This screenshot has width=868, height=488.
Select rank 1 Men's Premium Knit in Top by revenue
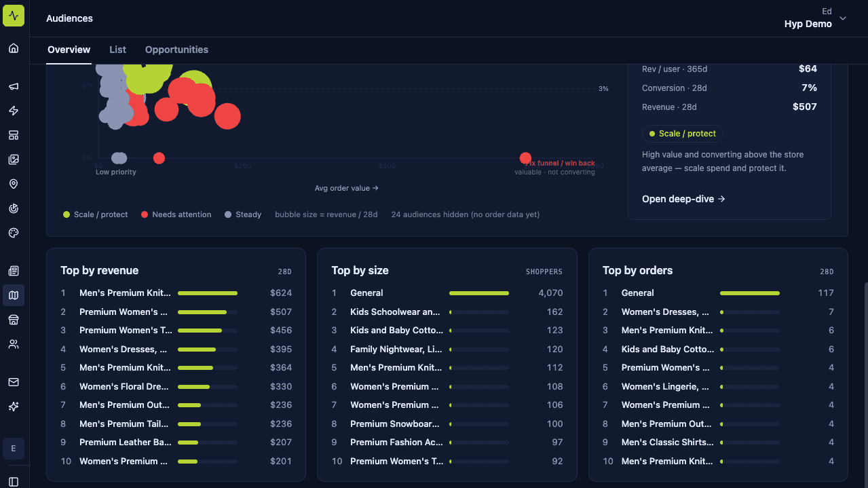176,293
